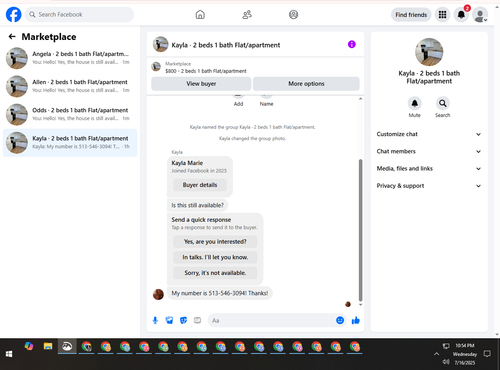Expand the Customize chat section

click(x=429, y=134)
